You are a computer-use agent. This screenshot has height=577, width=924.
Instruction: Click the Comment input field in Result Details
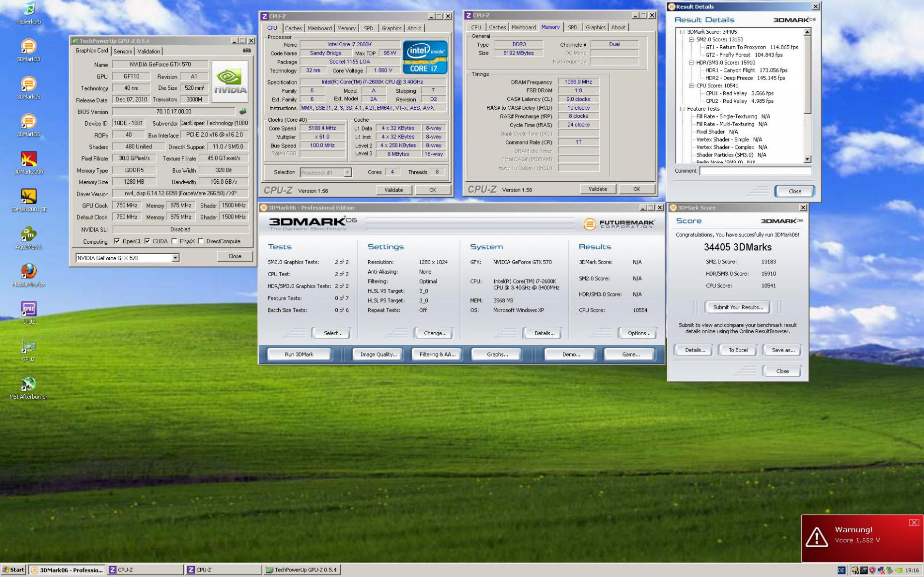755,171
